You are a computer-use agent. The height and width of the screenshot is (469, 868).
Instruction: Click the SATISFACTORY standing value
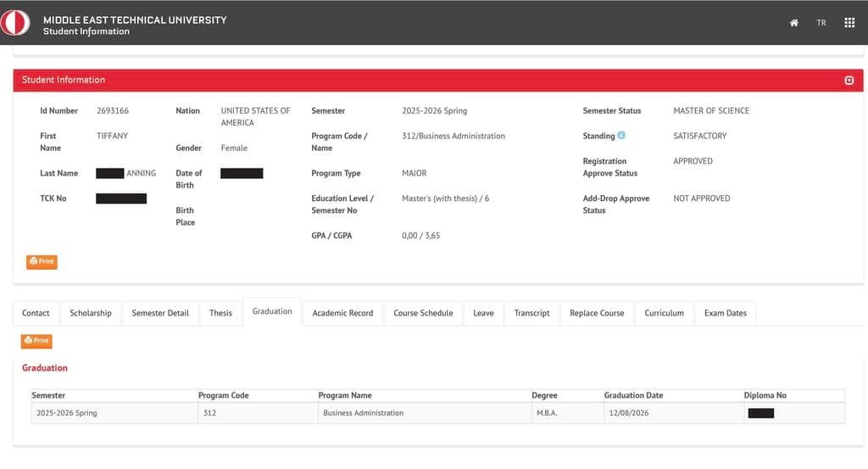pyautogui.click(x=699, y=136)
